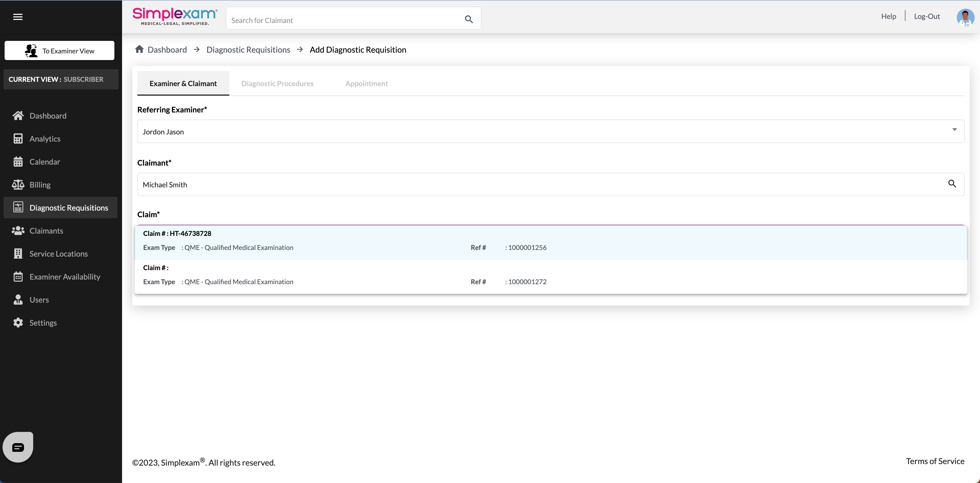Click To Examiner View button
Screen dimensions: 980x483
59,51
